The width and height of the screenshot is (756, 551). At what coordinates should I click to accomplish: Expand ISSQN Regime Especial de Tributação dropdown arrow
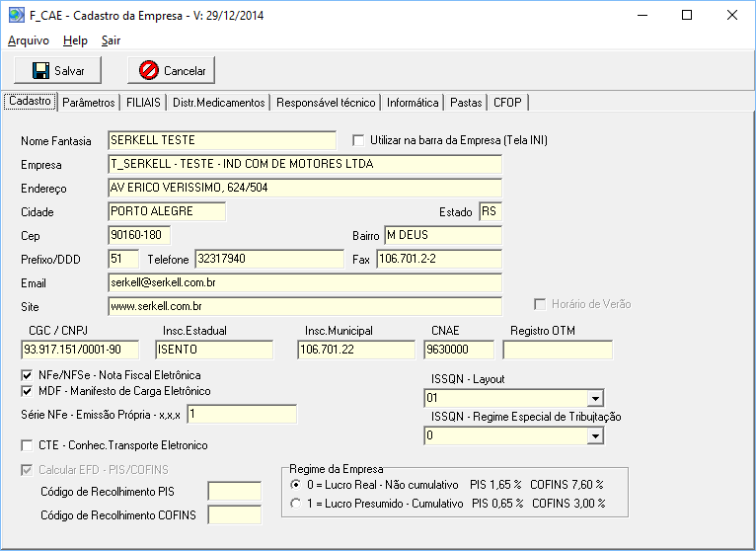pos(595,435)
